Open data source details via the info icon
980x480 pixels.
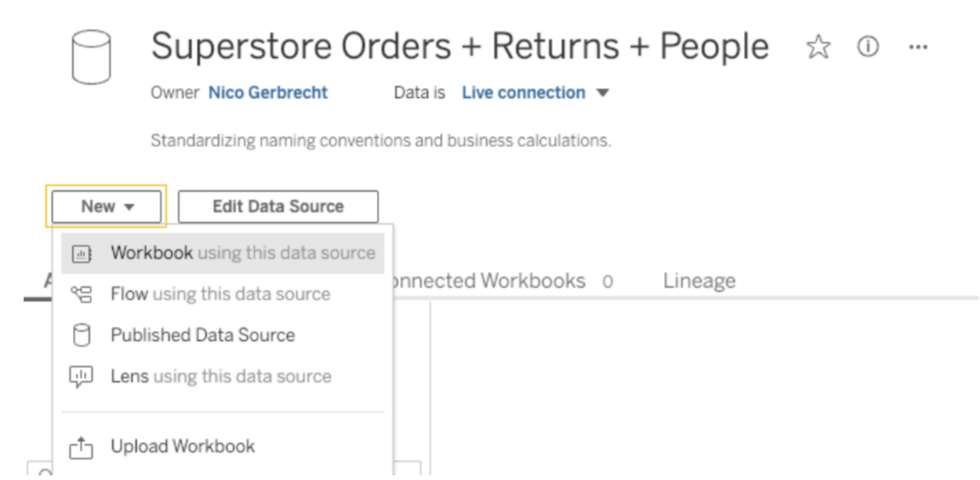[x=868, y=46]
